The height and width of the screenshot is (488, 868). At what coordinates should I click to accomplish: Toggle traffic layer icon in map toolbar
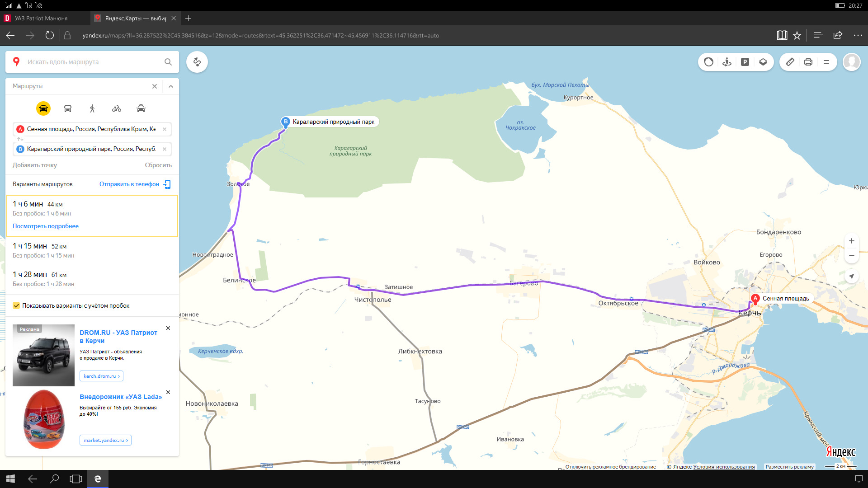pyautogui.click(x=708, y=62)
